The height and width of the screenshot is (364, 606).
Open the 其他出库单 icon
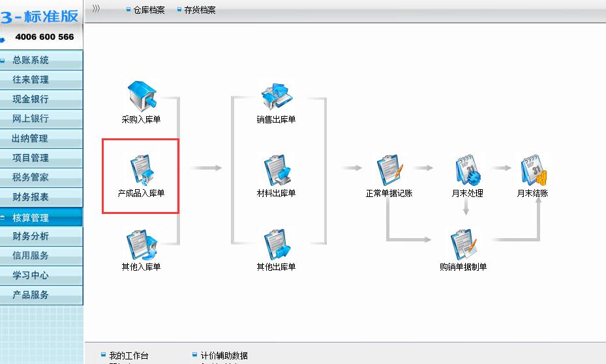coord(277,245)
